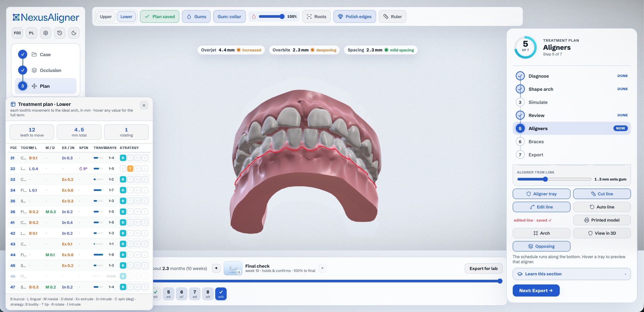Select the final tray at week w10

[221, 294]
